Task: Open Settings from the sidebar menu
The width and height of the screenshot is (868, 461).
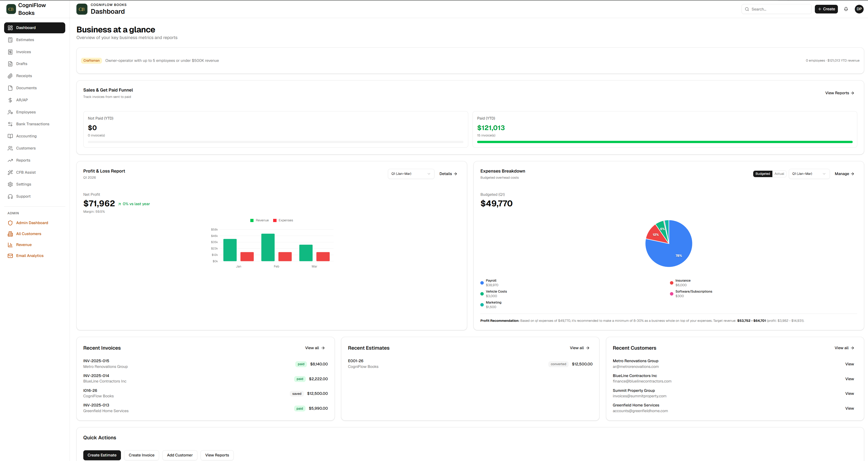Action: tap(24, 184)
